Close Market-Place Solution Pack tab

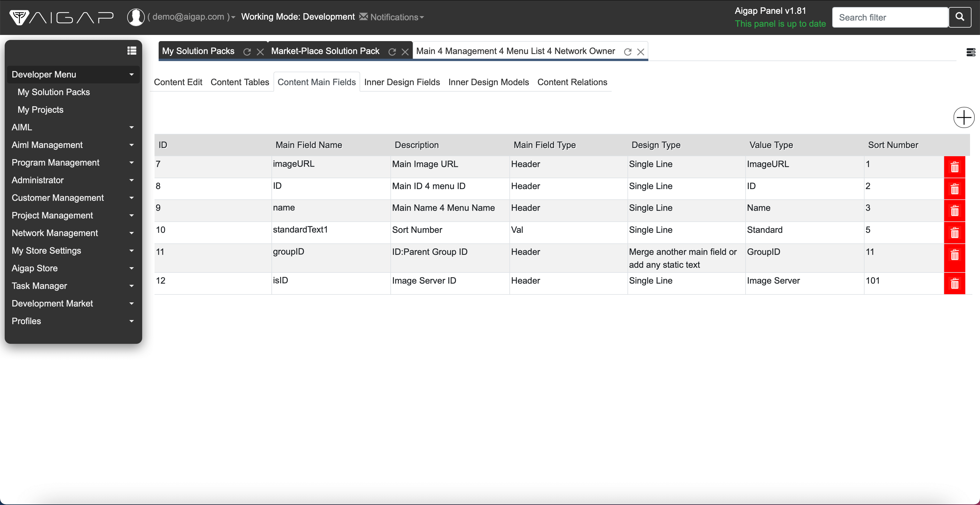(405, 52)
